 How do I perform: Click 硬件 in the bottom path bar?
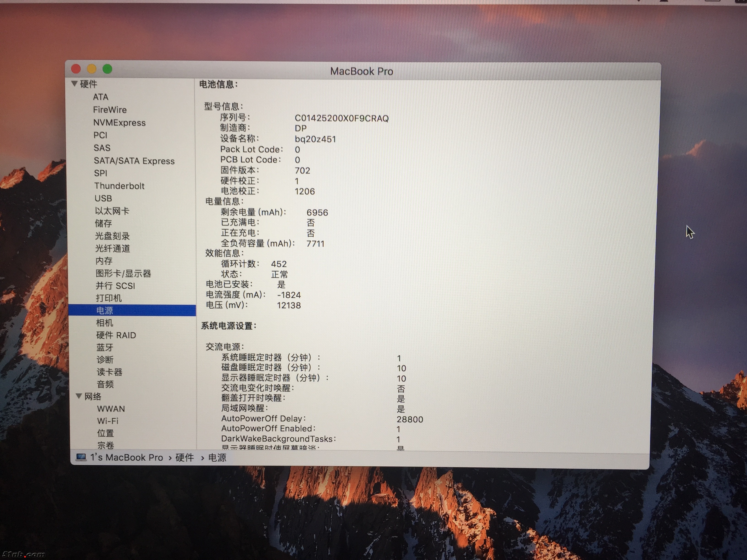[x=185, y=457]
